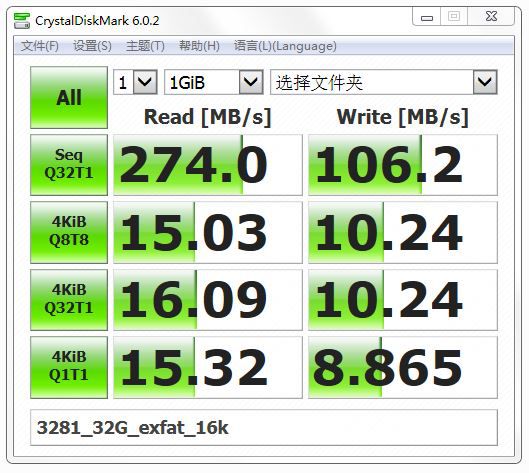
Task: Open the 语言(L)(Language) menu
Action: click(285, 46)
